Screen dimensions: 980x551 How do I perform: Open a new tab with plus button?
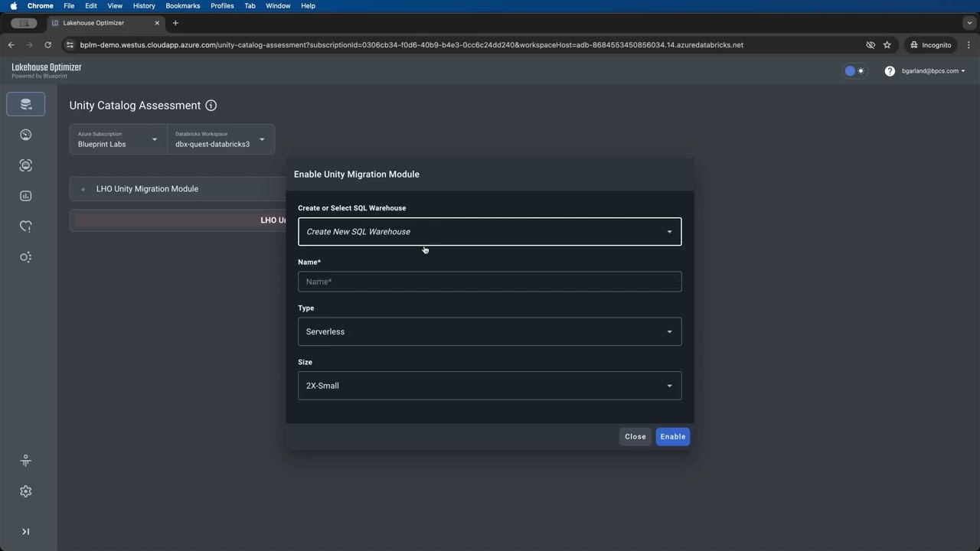pos(175,23)
